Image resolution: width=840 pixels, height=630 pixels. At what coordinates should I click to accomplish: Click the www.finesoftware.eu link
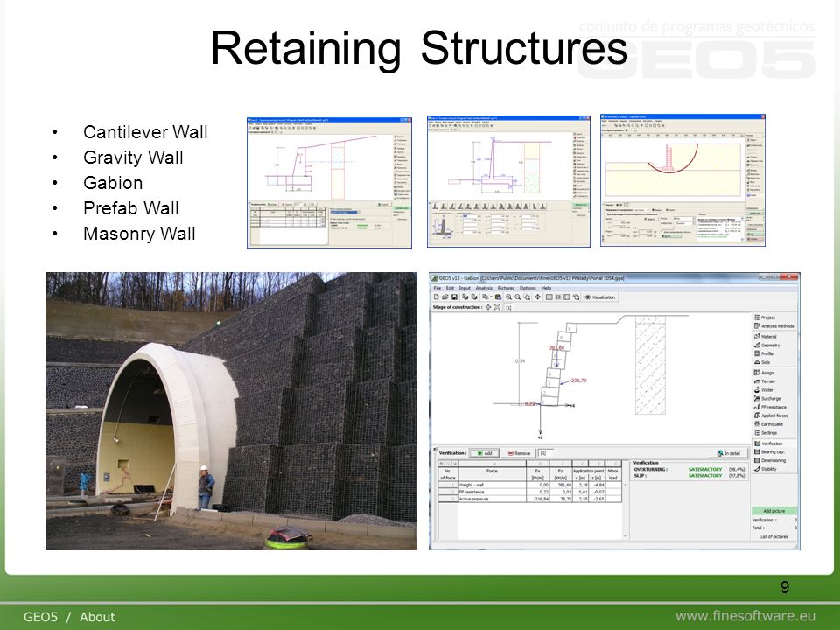[745, 616]
